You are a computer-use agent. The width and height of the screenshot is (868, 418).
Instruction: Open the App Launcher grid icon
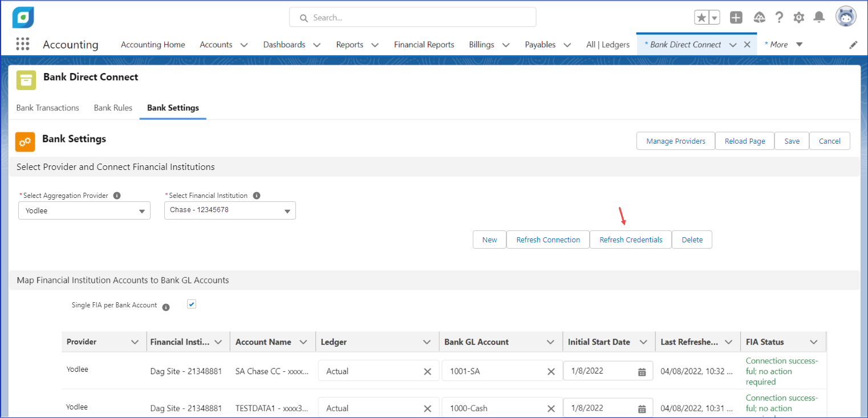pyautogui.click(x=23, y=44)
